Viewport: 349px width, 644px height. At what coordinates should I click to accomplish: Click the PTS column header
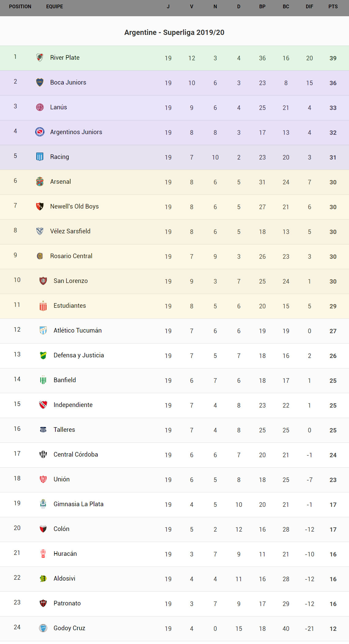coord(333,7)
